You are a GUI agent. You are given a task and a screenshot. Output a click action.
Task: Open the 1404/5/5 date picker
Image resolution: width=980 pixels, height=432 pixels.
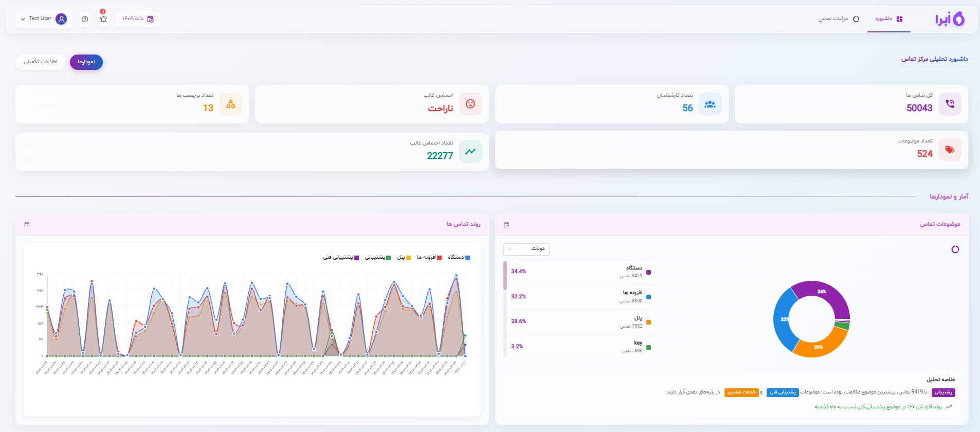(x=138, y=19)
